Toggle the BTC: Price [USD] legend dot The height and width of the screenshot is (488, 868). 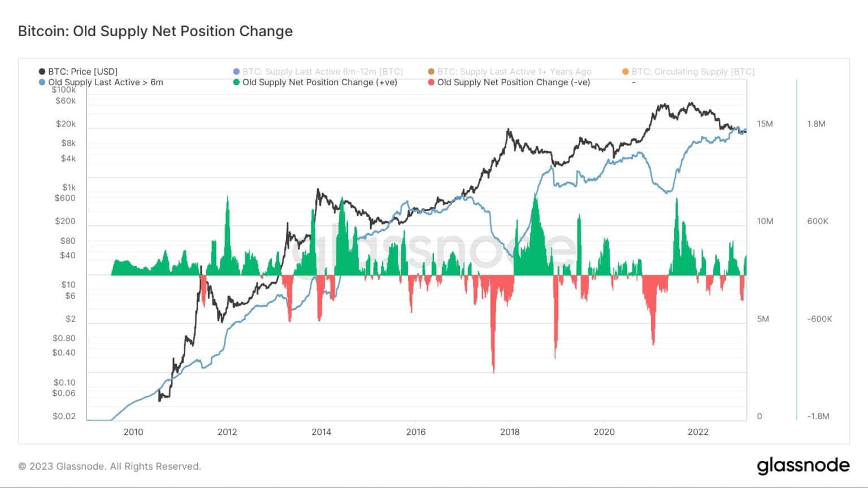click(42, 72)
